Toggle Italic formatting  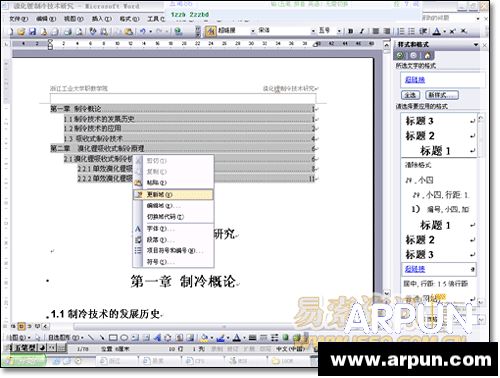(362, 31)
